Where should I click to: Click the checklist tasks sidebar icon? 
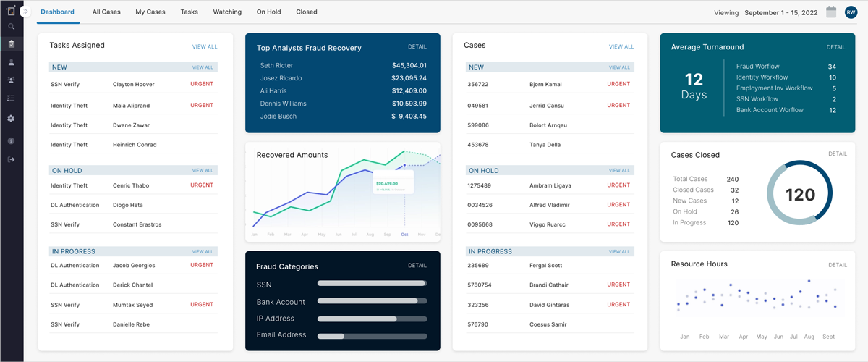coord(12,98)
